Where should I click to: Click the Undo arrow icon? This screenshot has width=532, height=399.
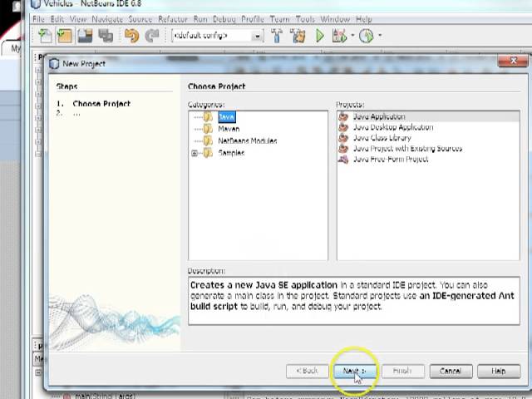[x=131, y=36]
